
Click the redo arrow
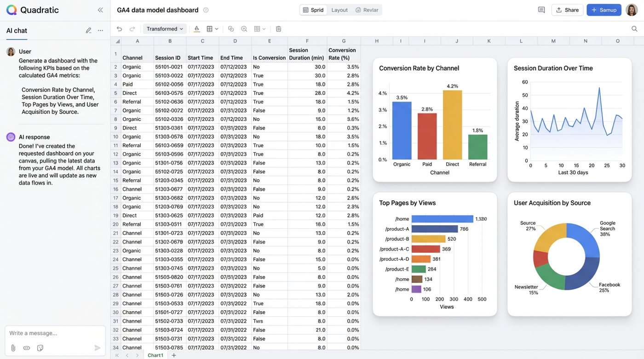(x=132, y=29)
